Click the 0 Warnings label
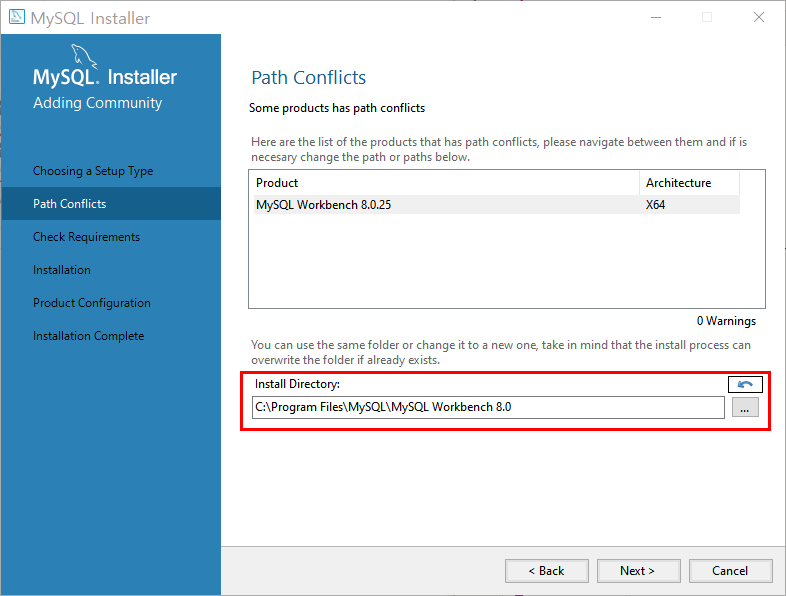The width and height of the screenshot is (786, 596). [726, 321]
